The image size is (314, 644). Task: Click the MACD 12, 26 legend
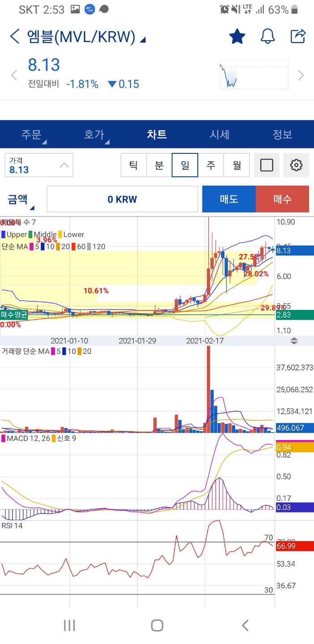(26, 439)
